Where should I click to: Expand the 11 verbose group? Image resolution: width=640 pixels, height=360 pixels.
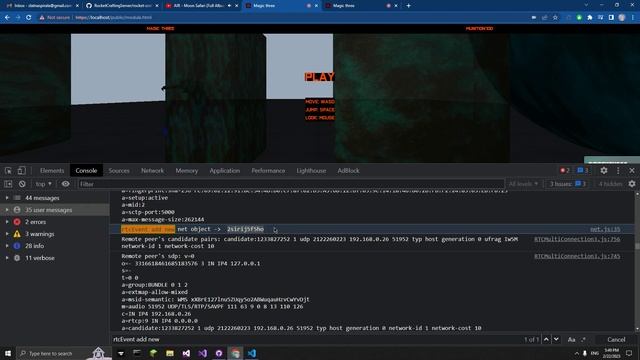coord(7,258)
